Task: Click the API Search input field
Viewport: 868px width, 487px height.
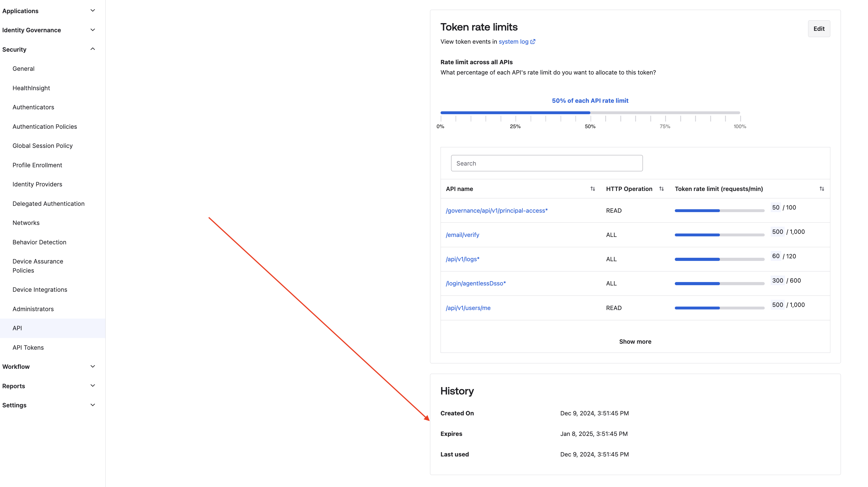Action: pos(546,163)
